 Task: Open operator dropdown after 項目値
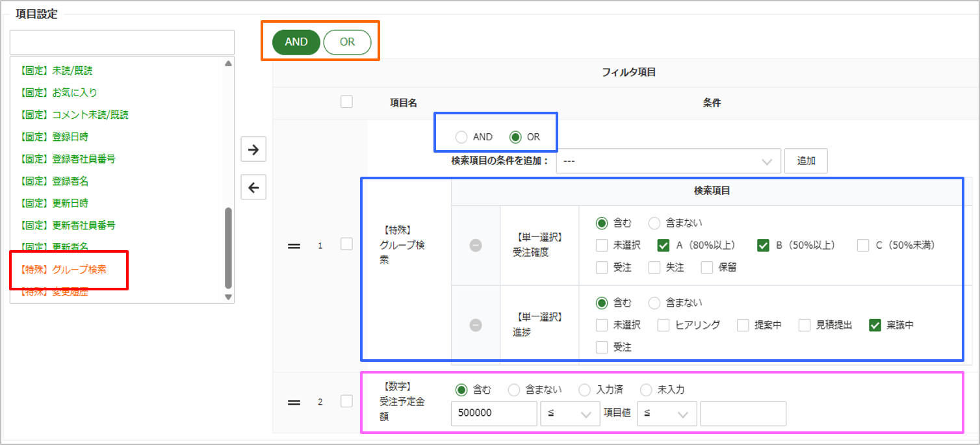tap(667, 414)
